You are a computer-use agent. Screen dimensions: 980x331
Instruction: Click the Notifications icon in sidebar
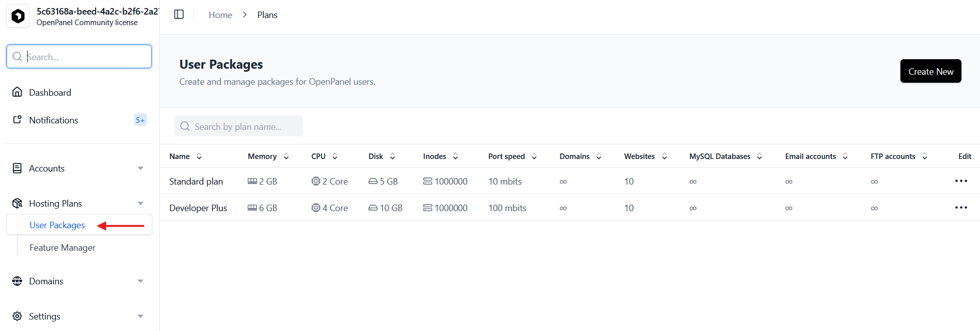(18, 120)
